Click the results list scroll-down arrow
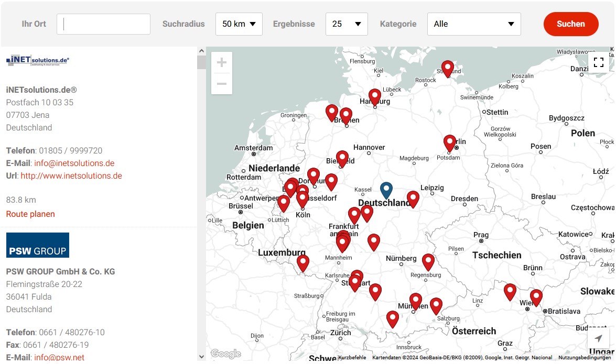The image size is (616, 364). tap(202, 356)
